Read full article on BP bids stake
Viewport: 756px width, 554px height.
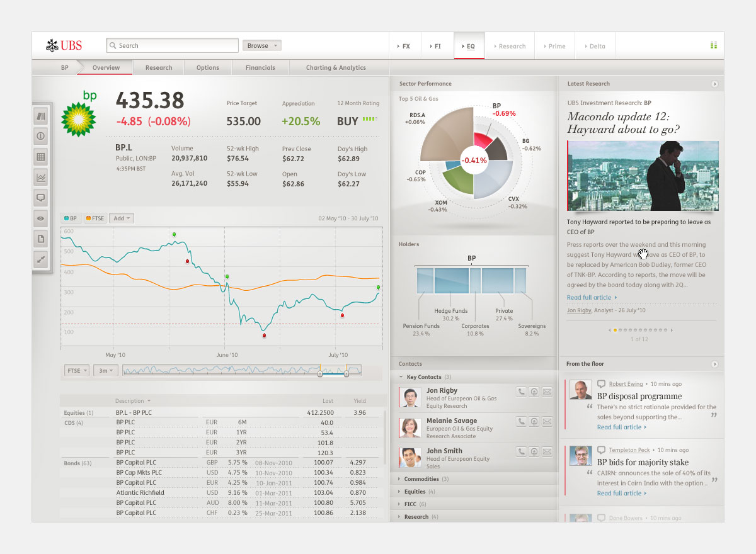(622, 494)
